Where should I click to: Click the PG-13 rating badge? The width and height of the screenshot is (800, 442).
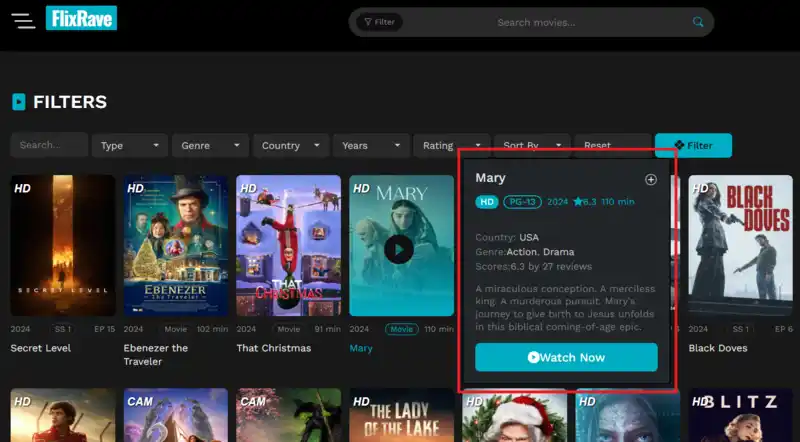(521, 202)
